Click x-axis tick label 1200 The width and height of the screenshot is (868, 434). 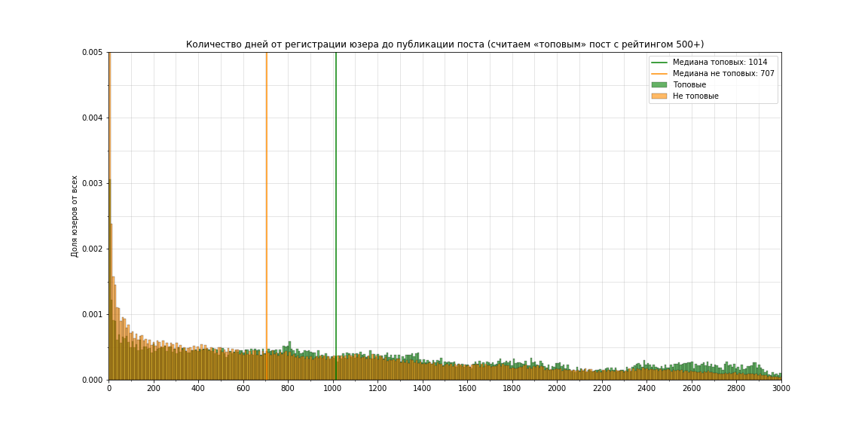[x=377, y=389]
